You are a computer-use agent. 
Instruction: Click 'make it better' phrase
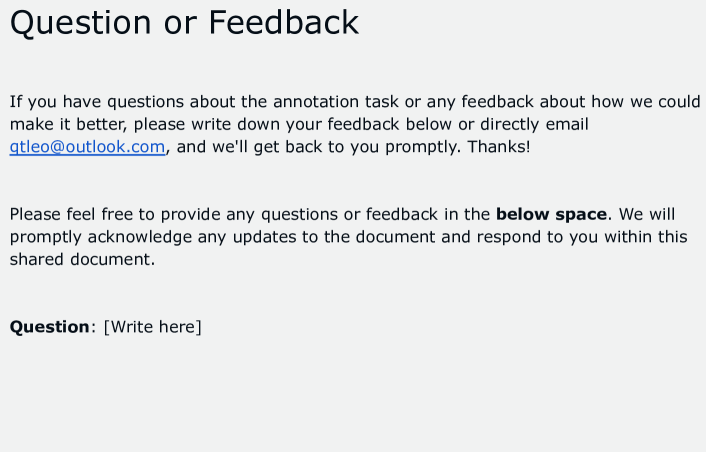pos(69,124)
